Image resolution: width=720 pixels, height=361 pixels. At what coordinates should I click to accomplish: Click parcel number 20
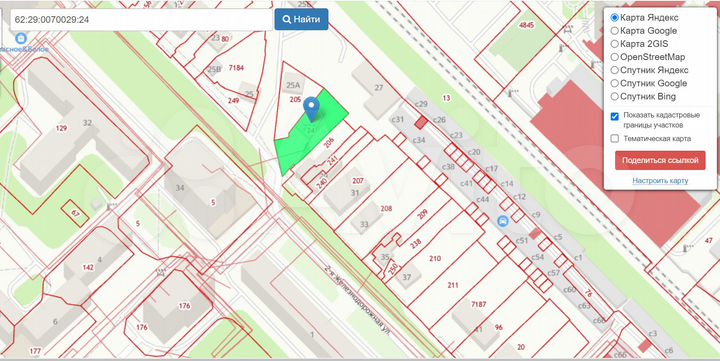(521, 347)
